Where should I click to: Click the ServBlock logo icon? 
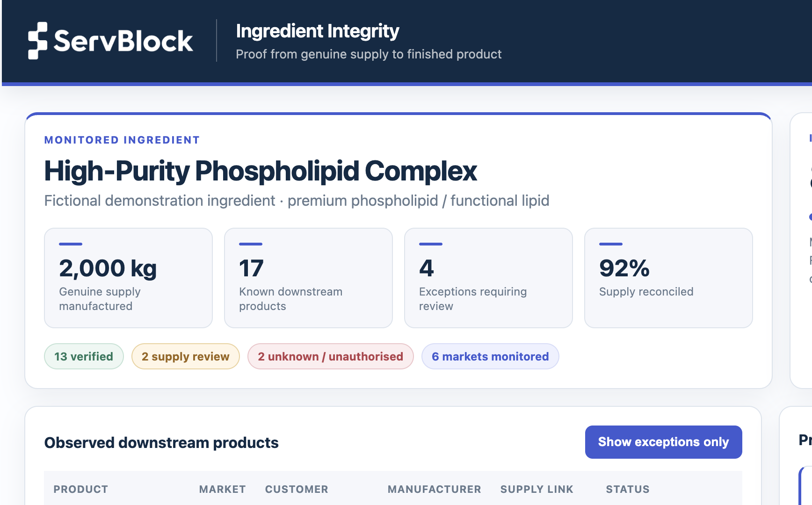(x=38, y=41)
